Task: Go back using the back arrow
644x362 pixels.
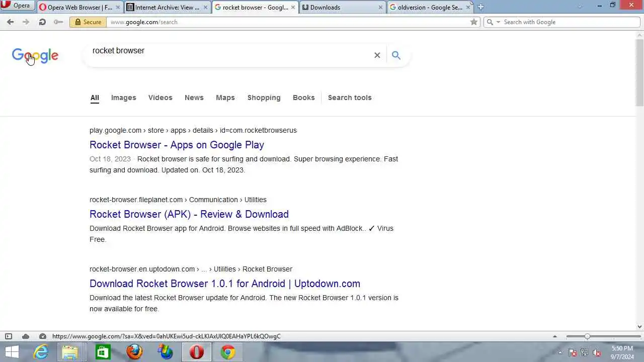Action: (x=10, y=22)
